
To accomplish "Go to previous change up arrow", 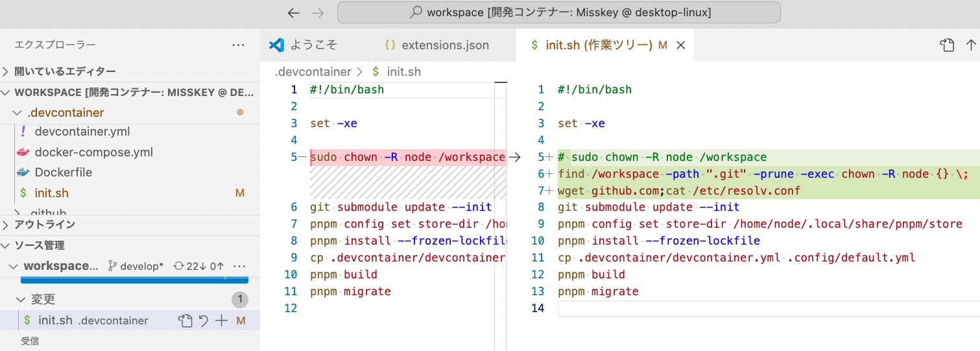I will pos(971,45).
